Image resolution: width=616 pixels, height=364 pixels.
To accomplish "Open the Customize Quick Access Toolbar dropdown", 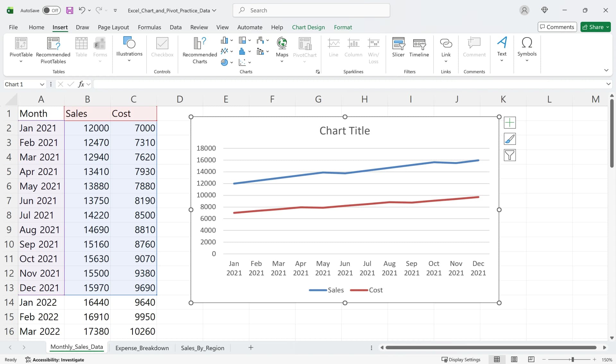I will 115,10.
